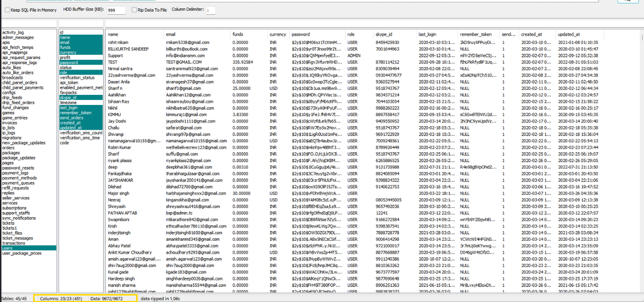Select the orders table
Viewport: 644px width, 302px height.
click(x=9, y=148)
